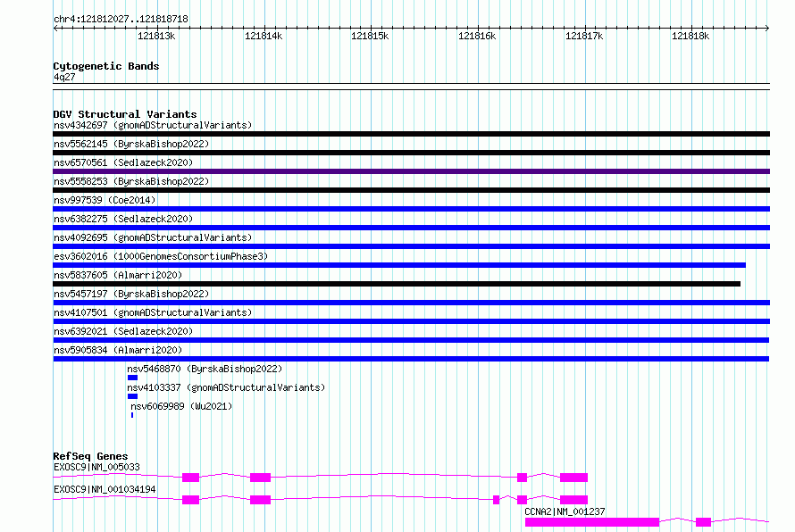Image resolution: width=795 pixels, height=532 pixels.
Task: Click the nsv5837605 Almarri2020 label
Action: click(118, 275)
